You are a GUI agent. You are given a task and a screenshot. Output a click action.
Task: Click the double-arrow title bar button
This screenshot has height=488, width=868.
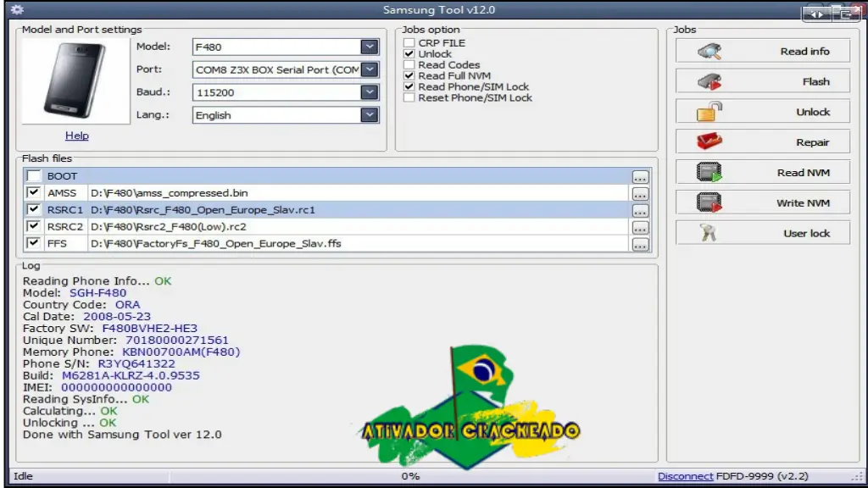(816, 14)
